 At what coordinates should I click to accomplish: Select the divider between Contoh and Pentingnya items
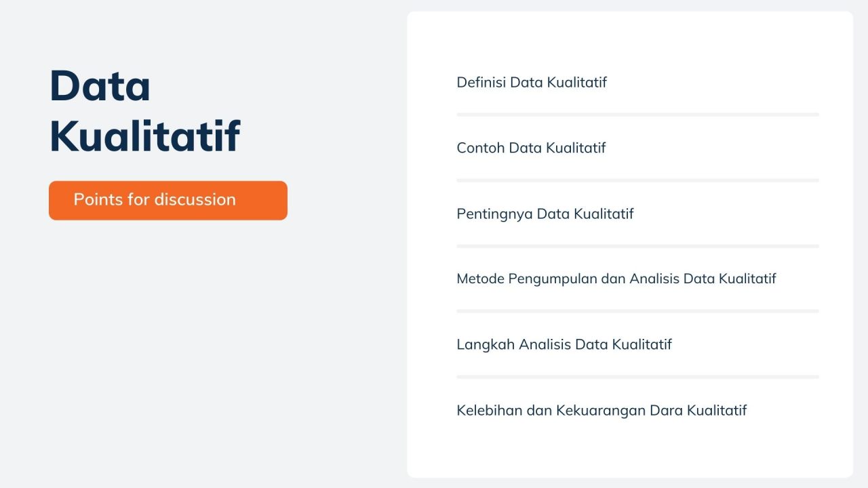[637, 180]
